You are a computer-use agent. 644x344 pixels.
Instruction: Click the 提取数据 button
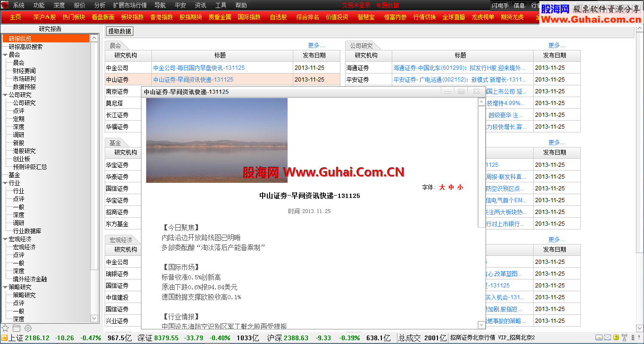pyautogui.click(x=120, y=31)
